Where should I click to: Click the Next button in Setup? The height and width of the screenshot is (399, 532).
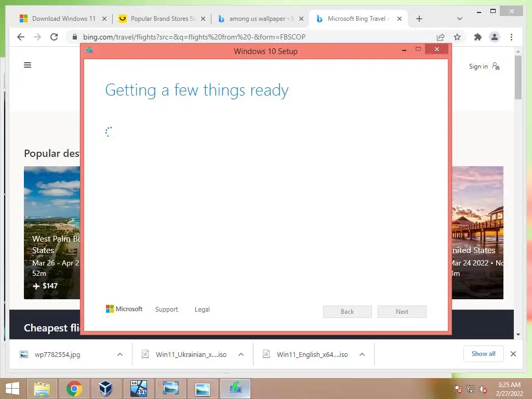click(402, 312)
